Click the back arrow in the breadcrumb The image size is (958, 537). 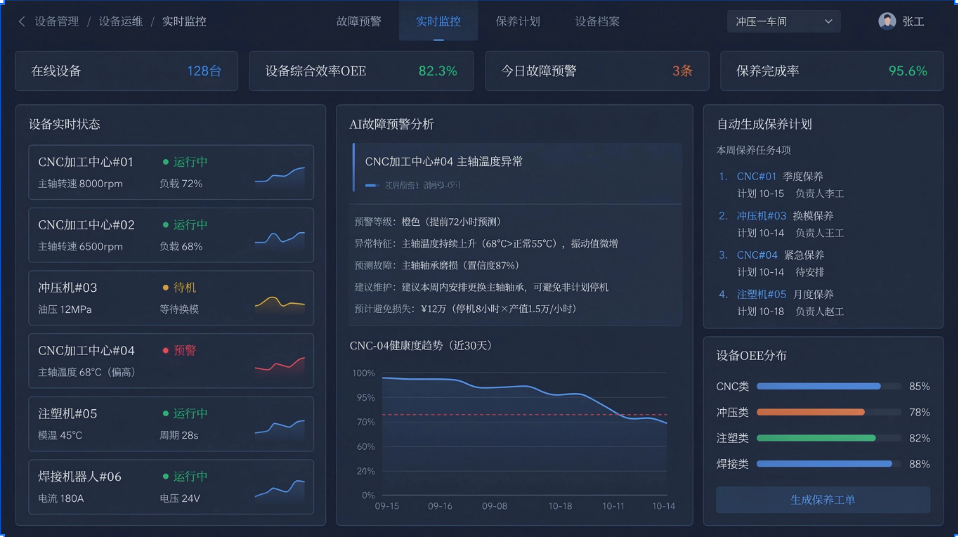coord(22,21)
